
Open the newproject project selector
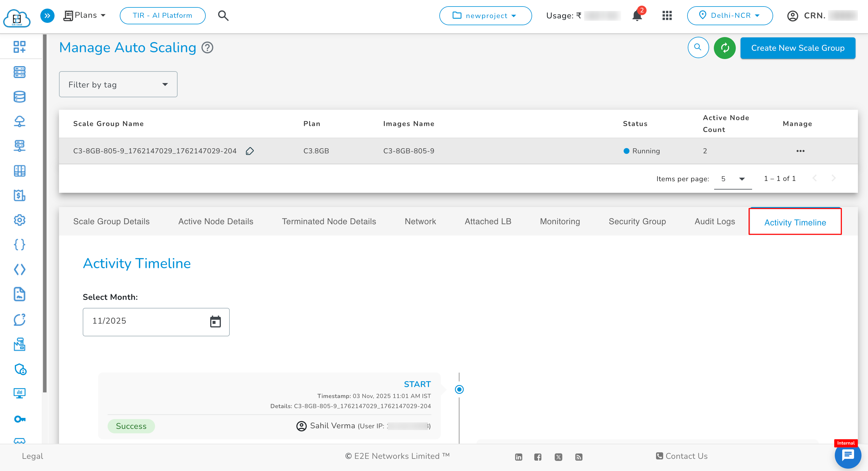[485, 15]
